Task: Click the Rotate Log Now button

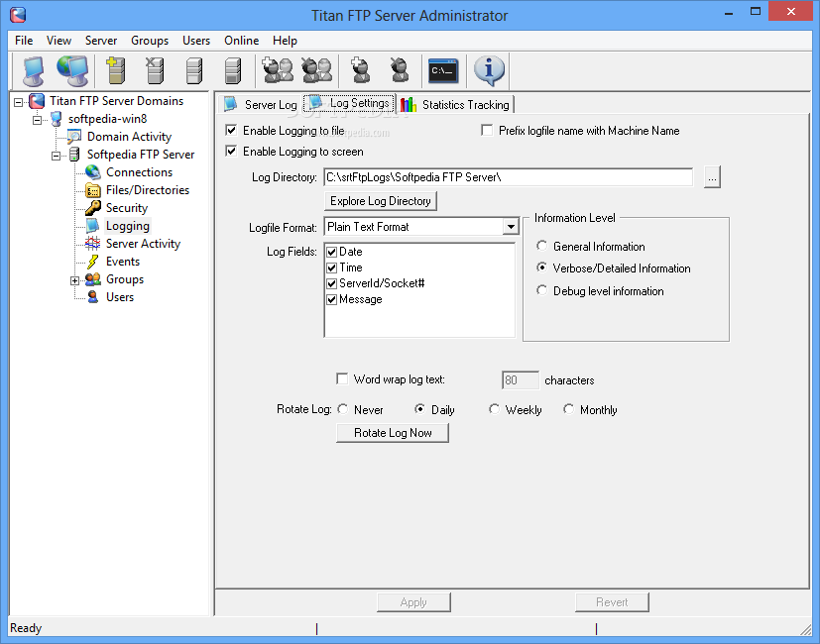Action: point(393,433)
